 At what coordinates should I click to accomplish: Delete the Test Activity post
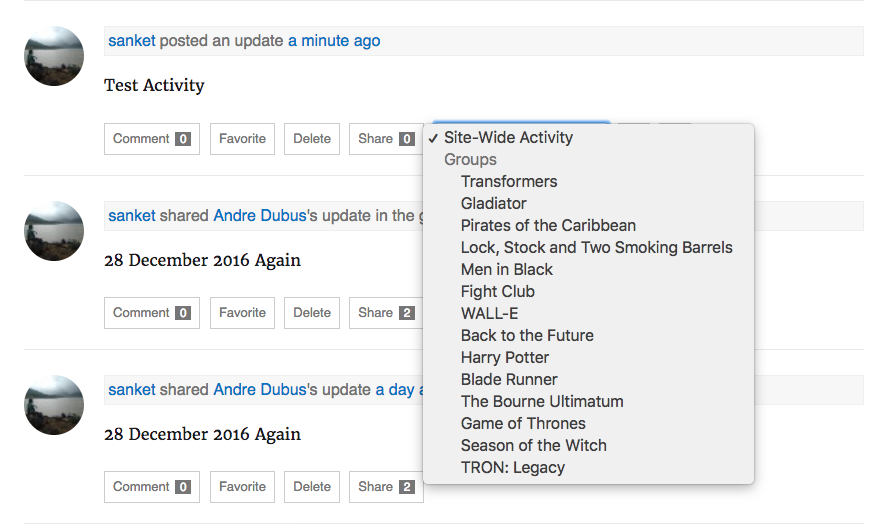click(x=311, y=139)
